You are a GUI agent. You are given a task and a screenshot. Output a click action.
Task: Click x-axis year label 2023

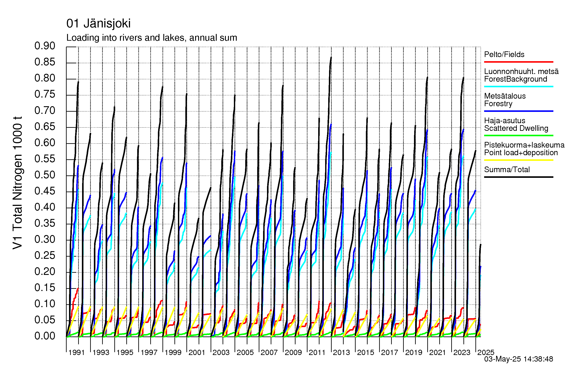[462, 352]
